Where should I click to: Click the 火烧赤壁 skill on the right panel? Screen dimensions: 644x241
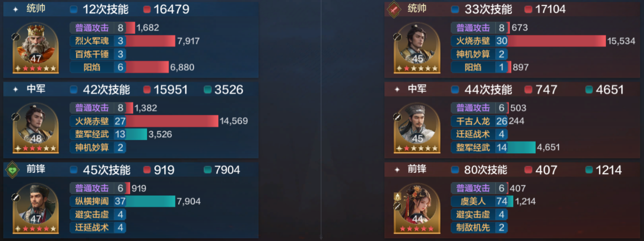click(474, 41)
